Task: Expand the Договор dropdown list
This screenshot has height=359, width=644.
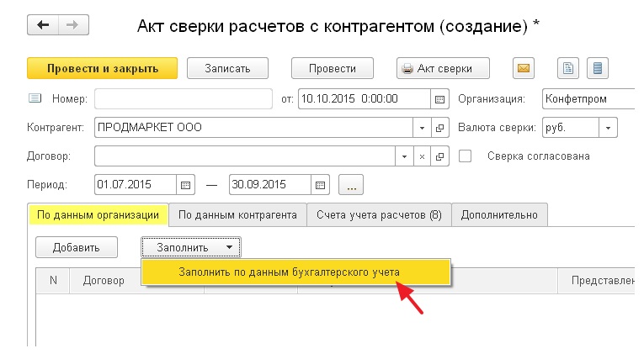Action: point(404,156)
